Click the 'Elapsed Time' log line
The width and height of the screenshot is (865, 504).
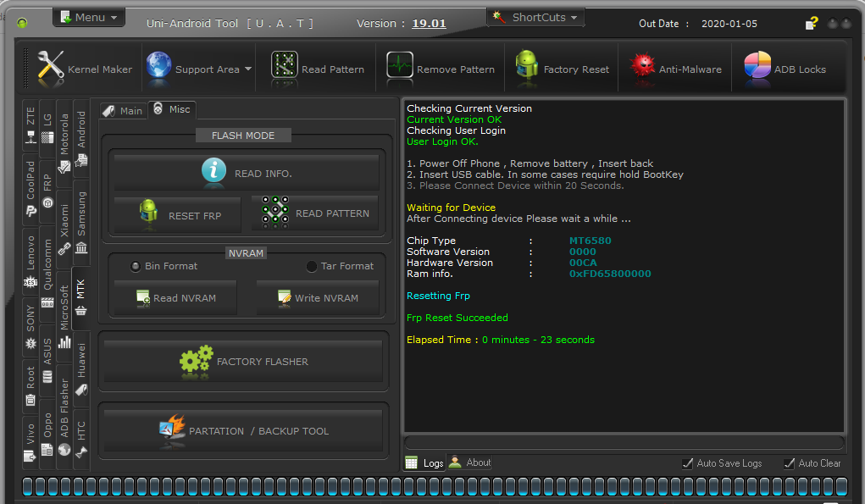click(x=501, y=340)
